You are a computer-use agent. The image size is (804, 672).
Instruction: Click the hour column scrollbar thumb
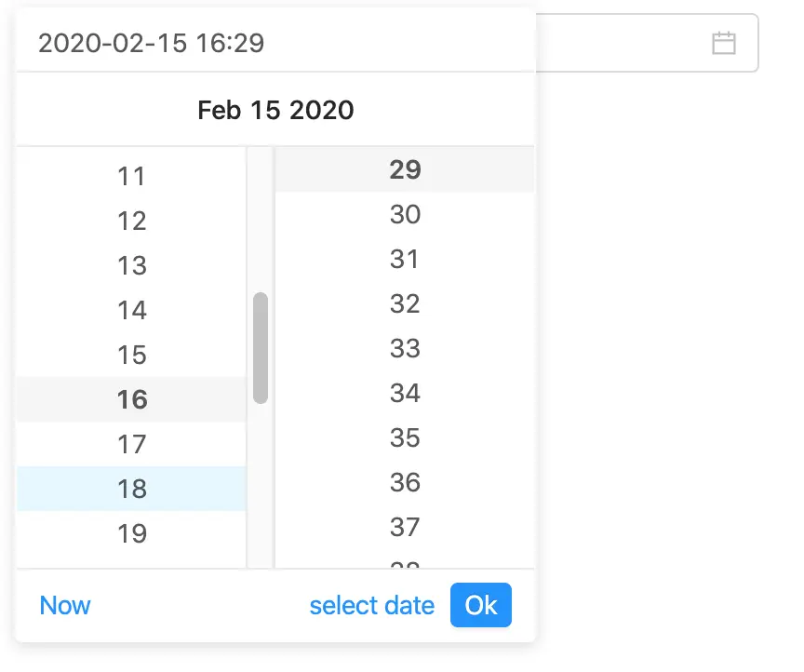[261, 348]
